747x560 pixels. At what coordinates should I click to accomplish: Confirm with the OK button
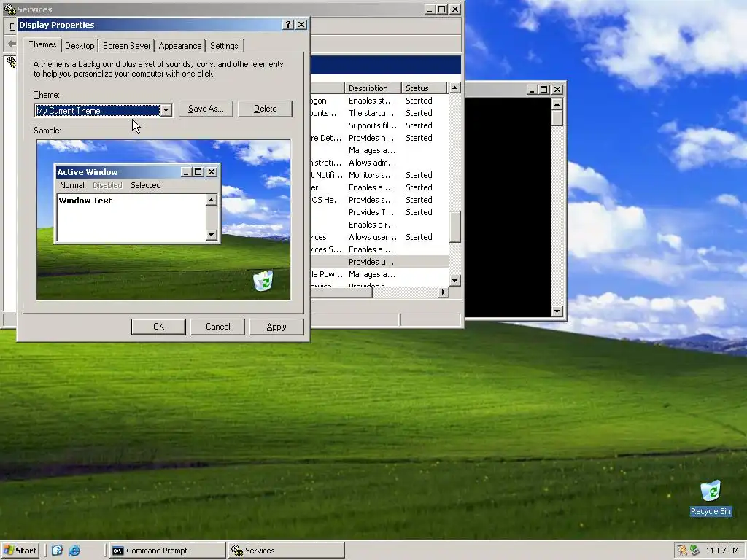point(158,327)
